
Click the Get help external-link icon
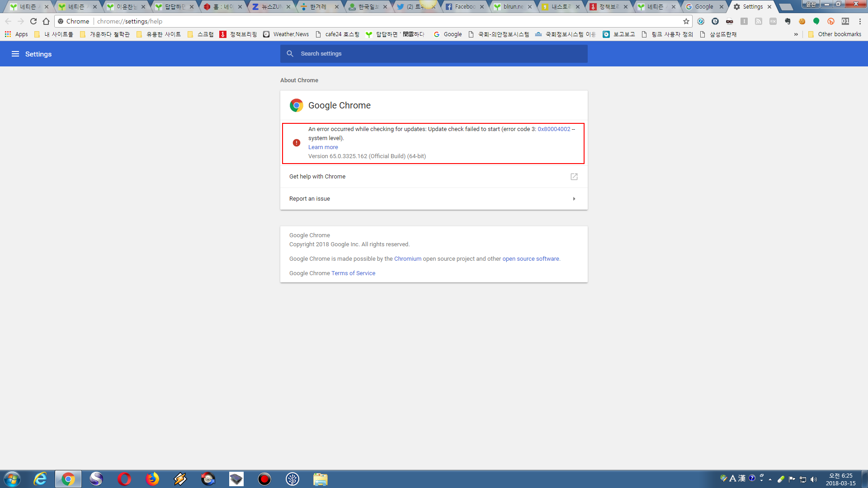574,177
